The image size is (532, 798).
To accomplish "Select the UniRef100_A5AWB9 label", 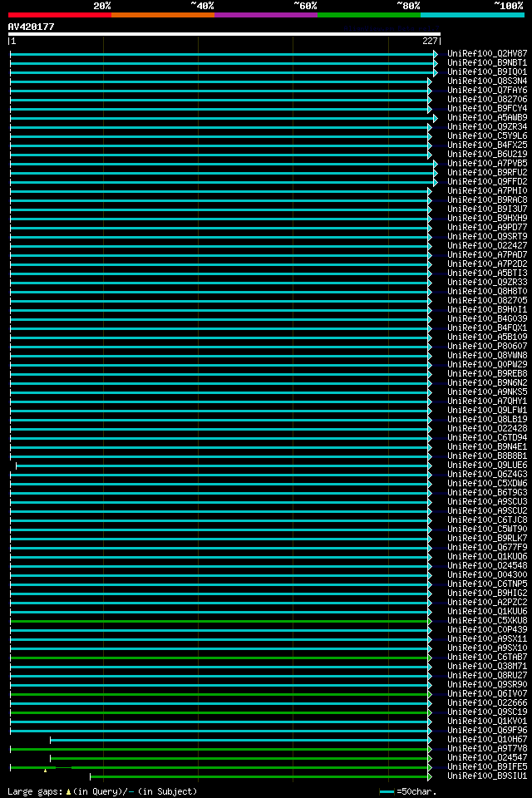I will pyautogui.click(x=487, y=117).
